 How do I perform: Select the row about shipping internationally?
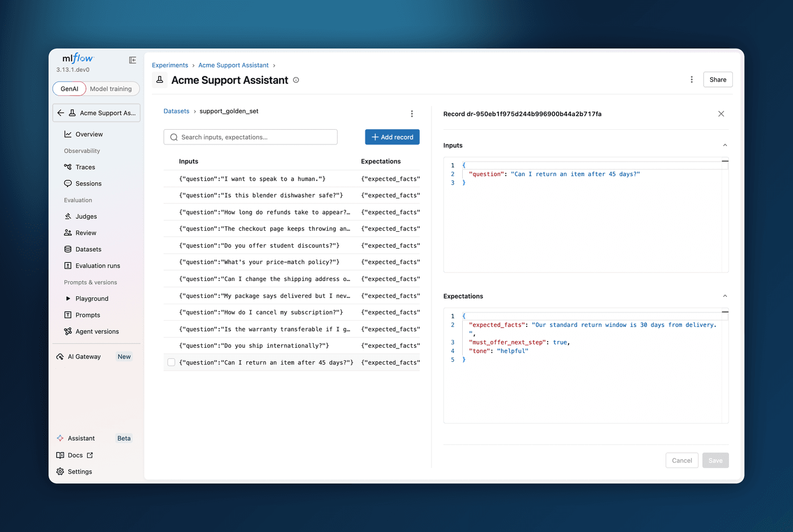coord(292,346)
